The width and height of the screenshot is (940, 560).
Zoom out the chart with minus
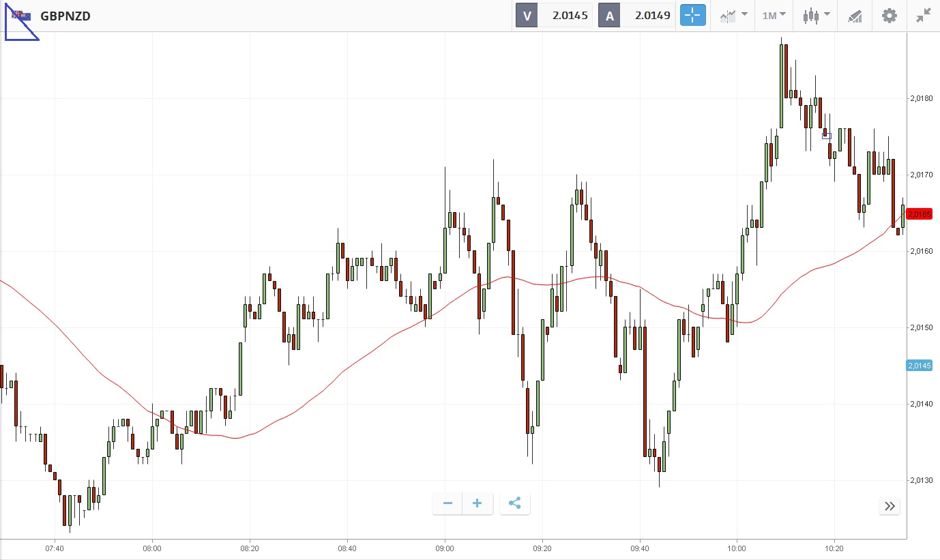447,504
